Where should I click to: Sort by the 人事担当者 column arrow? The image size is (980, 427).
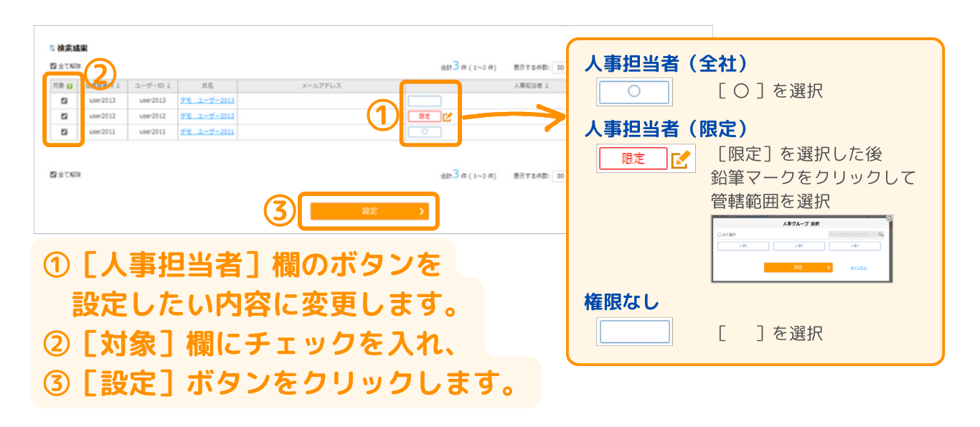tap(547, 86)
